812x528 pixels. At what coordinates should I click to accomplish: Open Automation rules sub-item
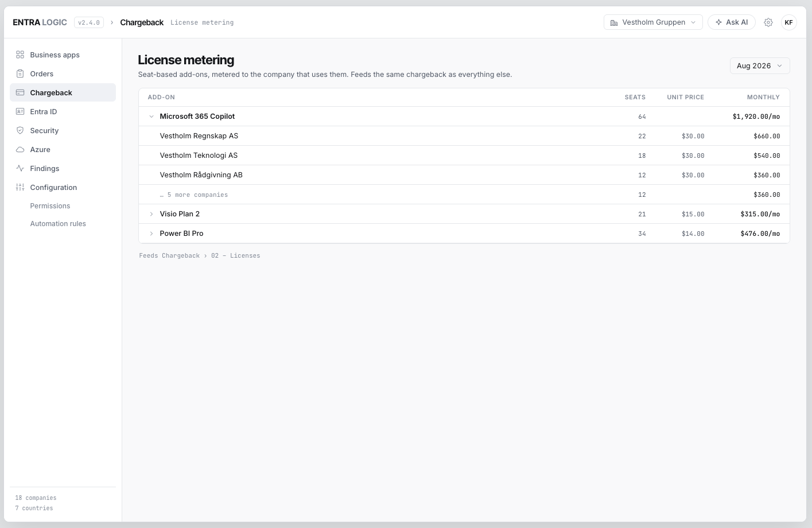(x=58, y=224)
